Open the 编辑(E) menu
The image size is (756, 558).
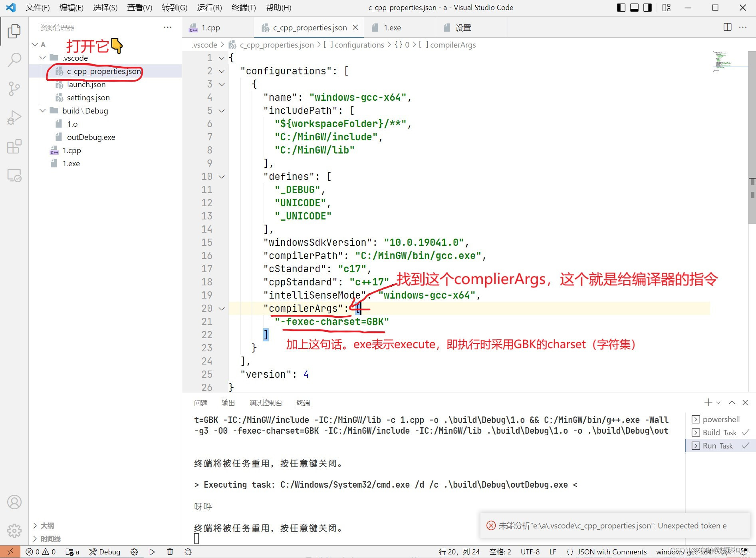[71, 8]
